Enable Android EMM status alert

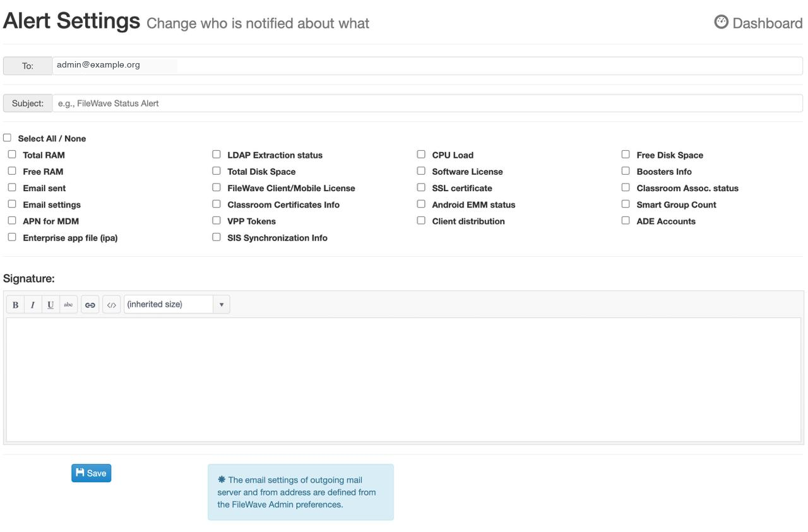point(421,204)
